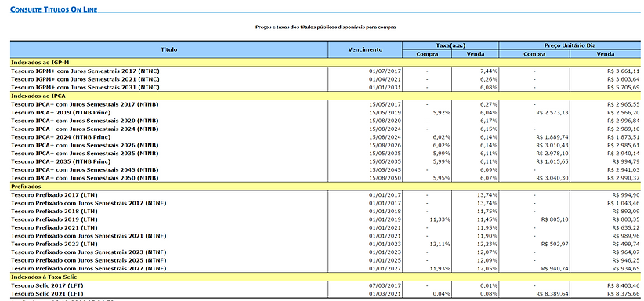Click "Tesouro Selic 2017 (LFT)" title

(x=48, y=285)
